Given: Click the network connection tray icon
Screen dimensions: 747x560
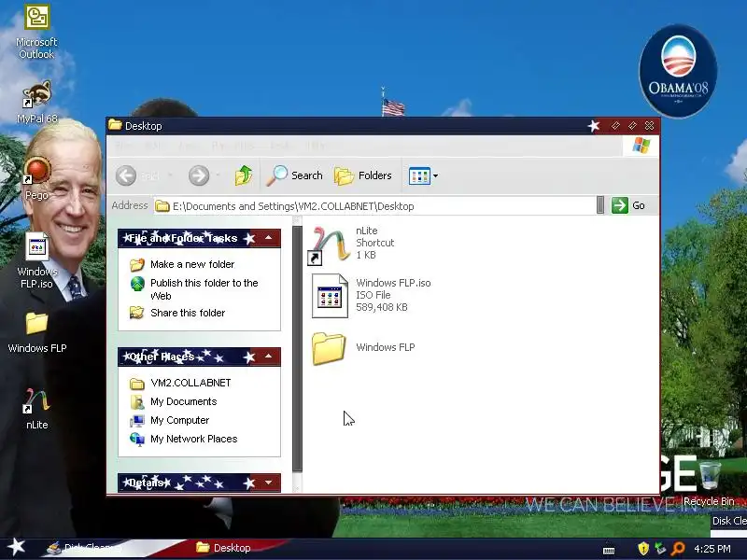Looking at the screenshot, I should pos(660,549).
